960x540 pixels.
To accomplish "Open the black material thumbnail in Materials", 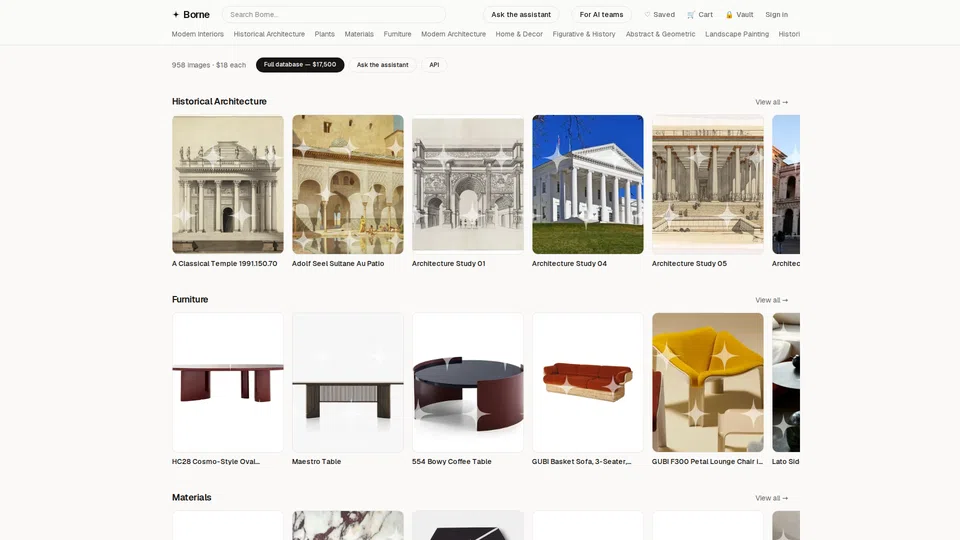I will [468, 525].
